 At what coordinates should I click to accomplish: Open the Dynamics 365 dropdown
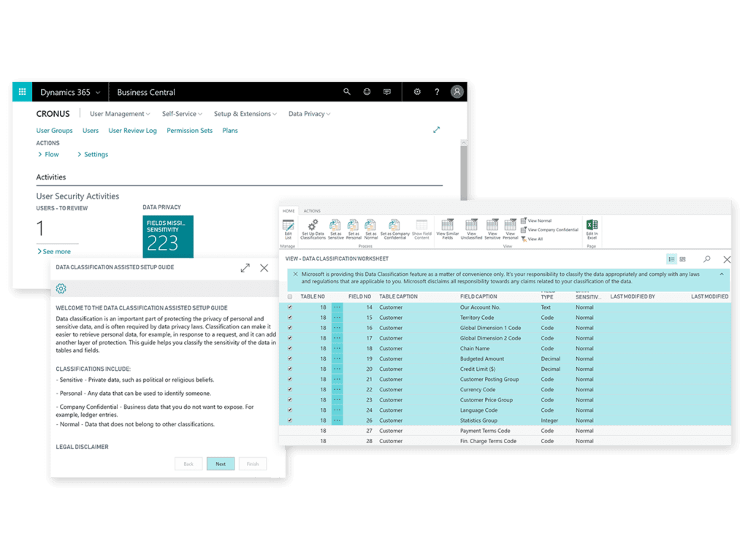pos(70,92)
